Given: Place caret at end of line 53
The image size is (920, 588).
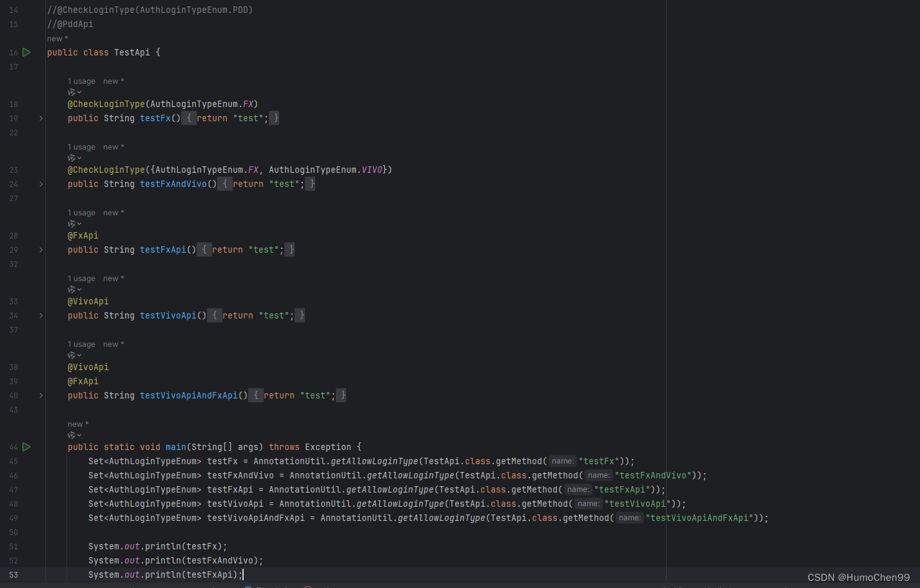Looking at the screenshot, I should point(243,574).
